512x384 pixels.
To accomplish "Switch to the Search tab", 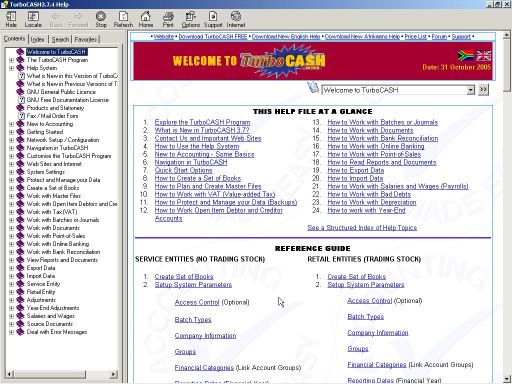I will point(60,39).
